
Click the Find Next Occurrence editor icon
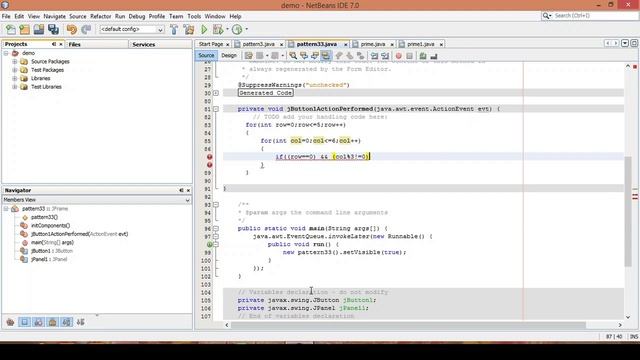tap(315, 56)
